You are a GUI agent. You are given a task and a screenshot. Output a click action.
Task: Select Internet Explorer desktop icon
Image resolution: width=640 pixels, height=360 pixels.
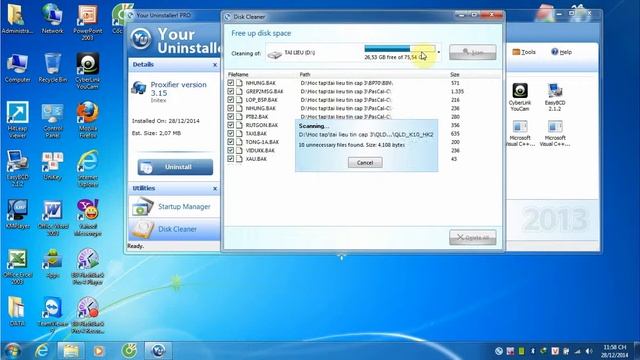(88, 169)
